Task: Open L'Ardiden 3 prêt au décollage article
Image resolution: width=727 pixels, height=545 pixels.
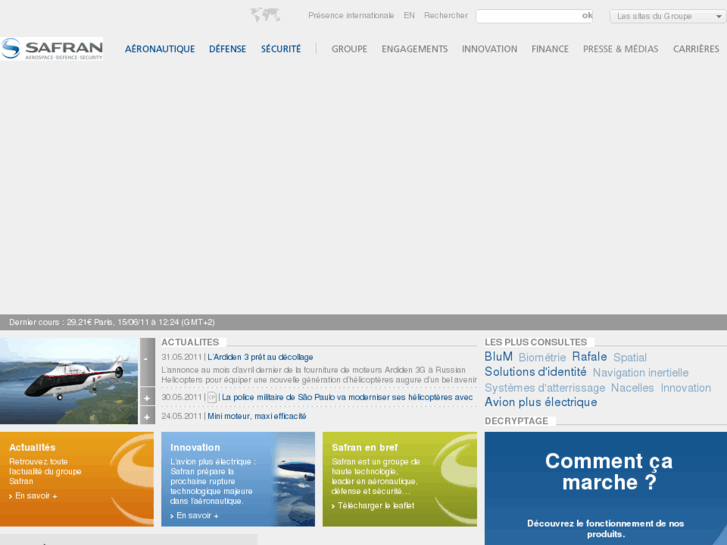Action: click(260, 357)
